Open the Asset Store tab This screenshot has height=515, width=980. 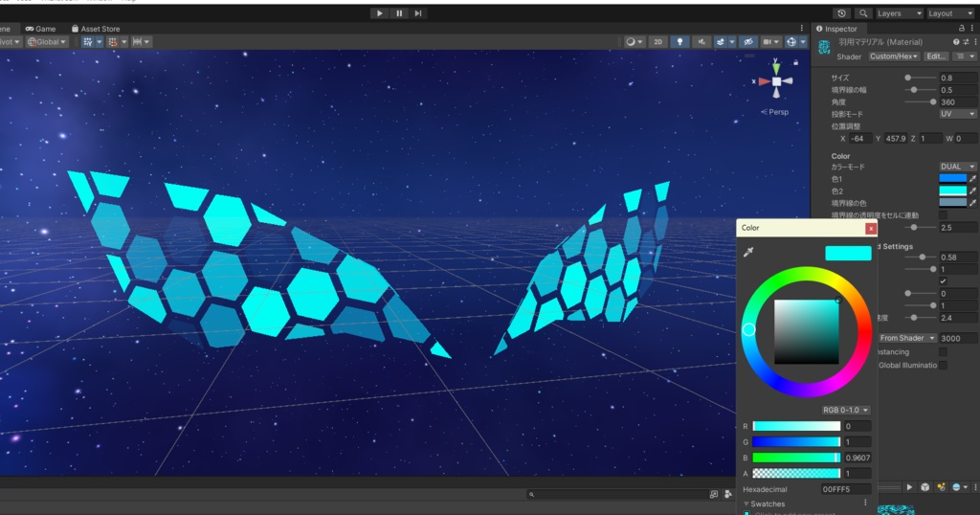[x=96, y=29]
